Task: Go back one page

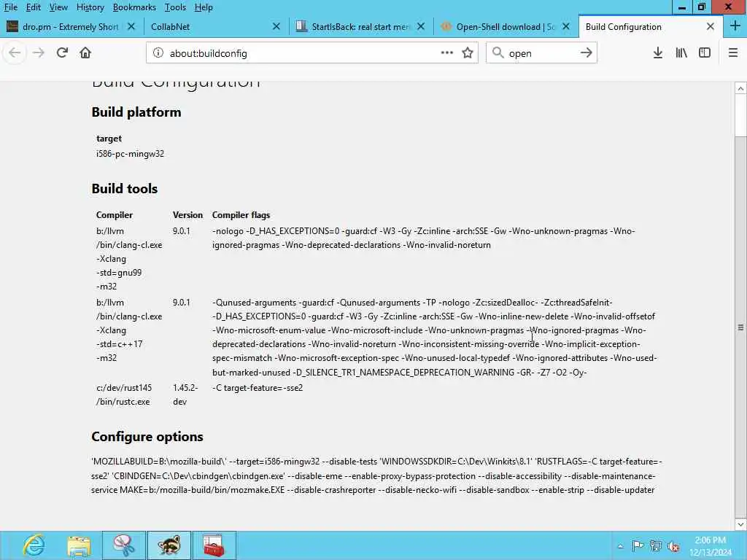Action: [15, 52]
